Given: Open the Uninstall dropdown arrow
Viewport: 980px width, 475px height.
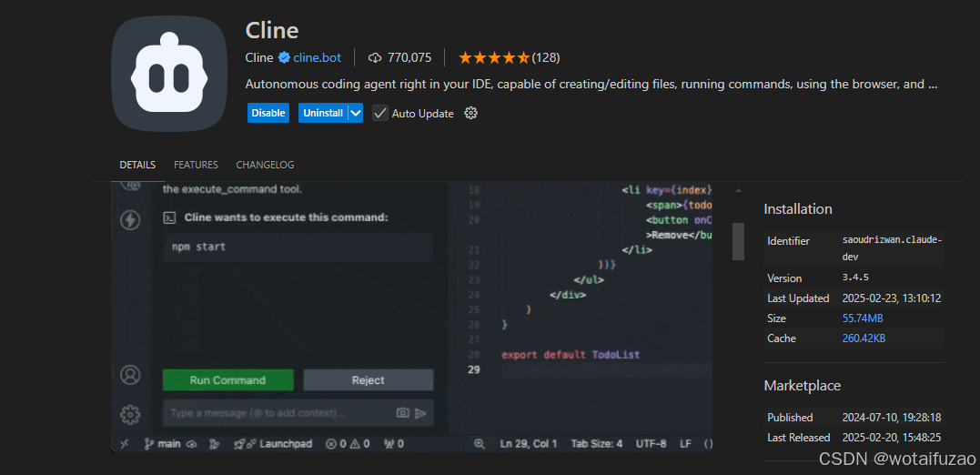Looking at the screenshot, I should [x=356, y=113].
